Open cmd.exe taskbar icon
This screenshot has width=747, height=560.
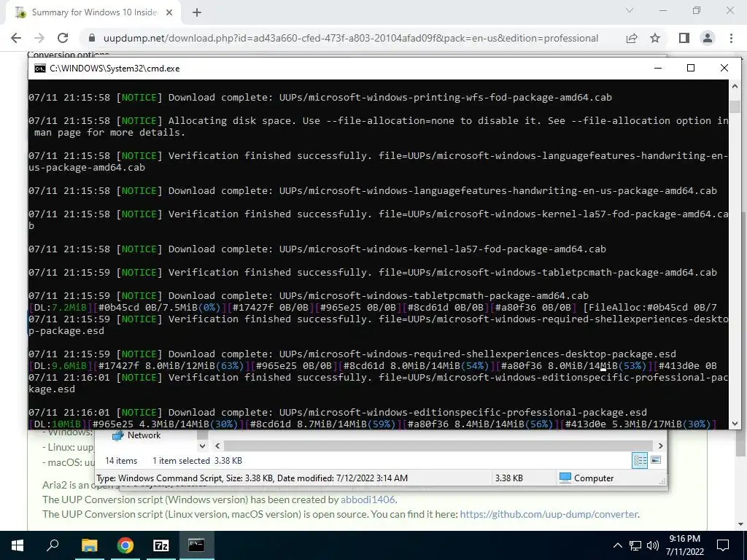pos(196,545)
